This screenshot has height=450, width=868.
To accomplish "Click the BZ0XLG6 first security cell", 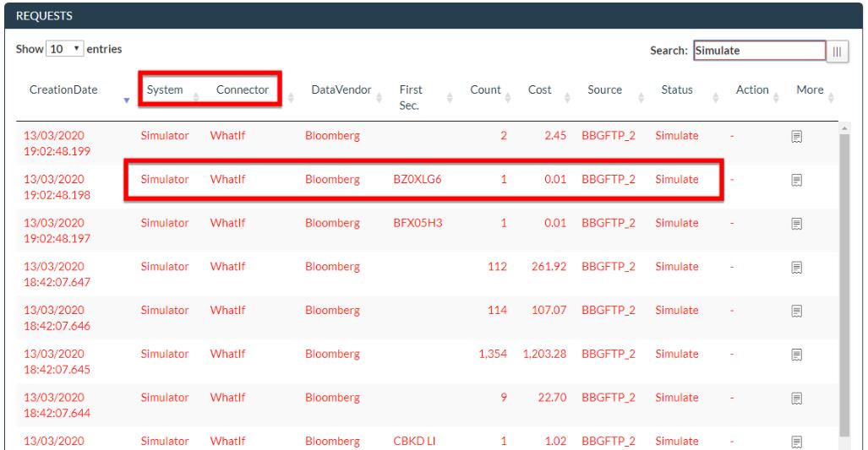I will [x=412, y=180].
